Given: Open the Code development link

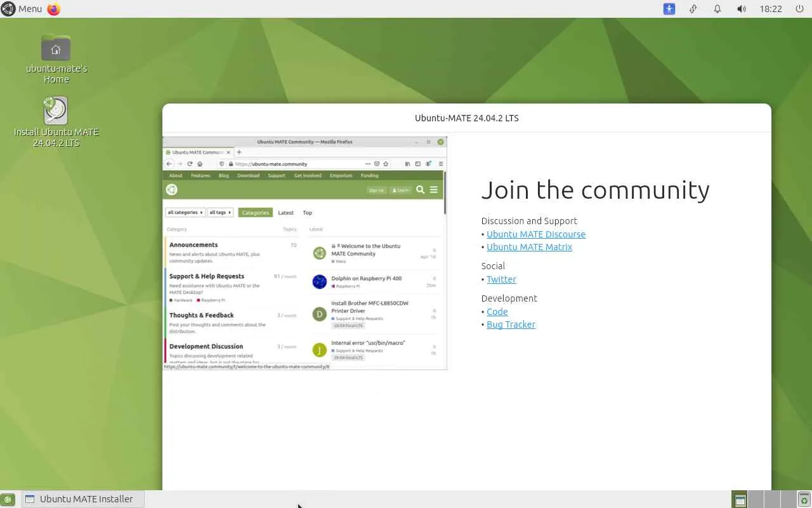Looking at the screenshot, I should [x=497, y=312].
